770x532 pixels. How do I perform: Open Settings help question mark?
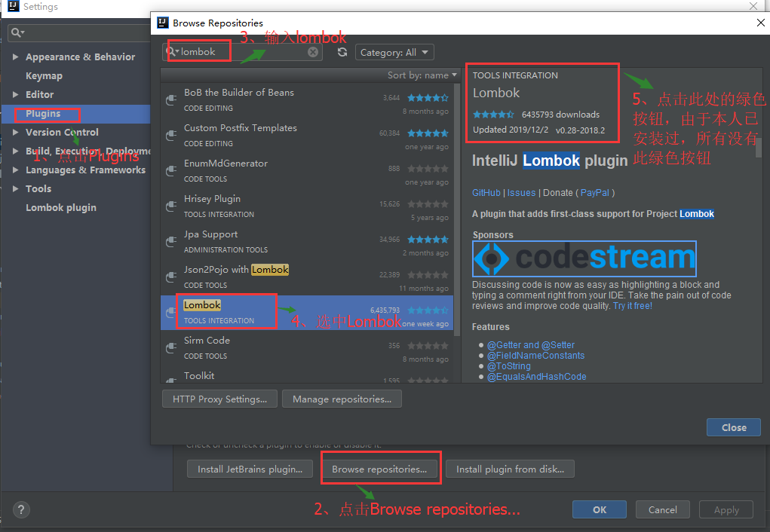pos(21,509)
